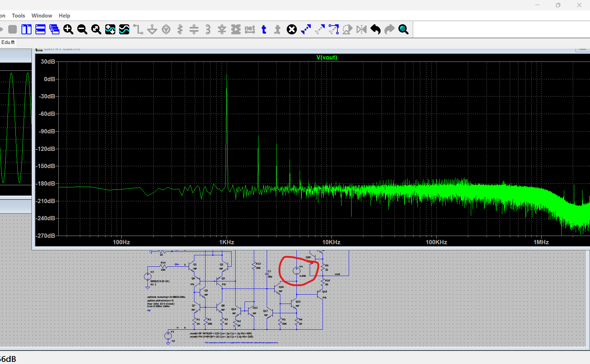Click the V3 input source symbol
Image resolution: width=590 pixels, height=364 pixels.
147,276
